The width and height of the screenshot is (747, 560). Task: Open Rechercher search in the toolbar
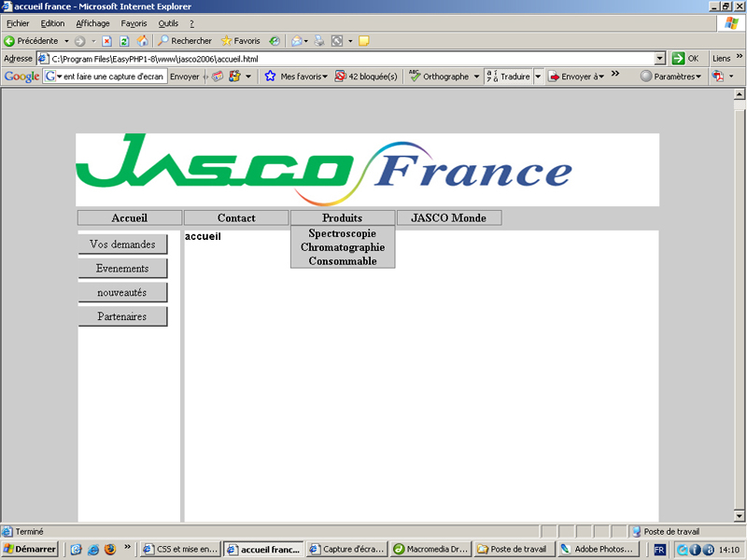coord(185,41)
